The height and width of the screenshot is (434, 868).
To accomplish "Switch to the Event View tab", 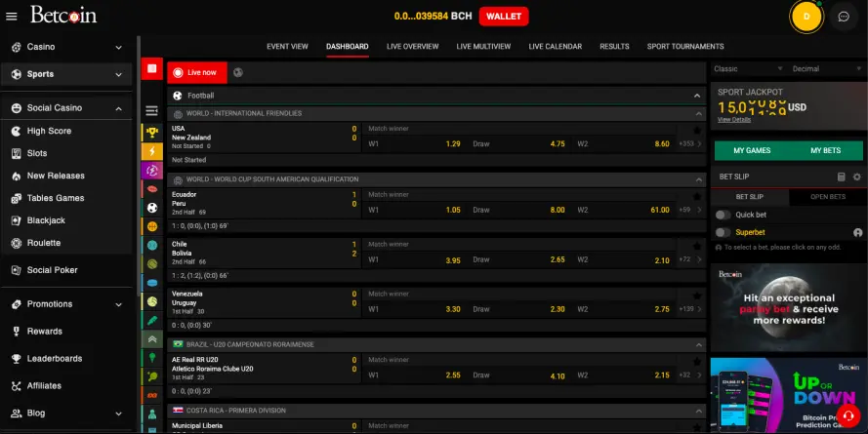I will 287,47.
